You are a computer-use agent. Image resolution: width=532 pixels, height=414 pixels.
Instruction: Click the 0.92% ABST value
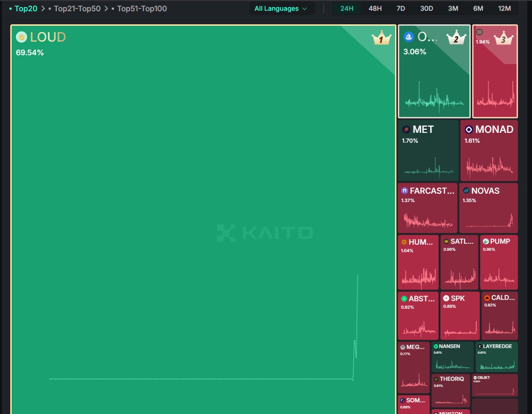coord(408,307)
